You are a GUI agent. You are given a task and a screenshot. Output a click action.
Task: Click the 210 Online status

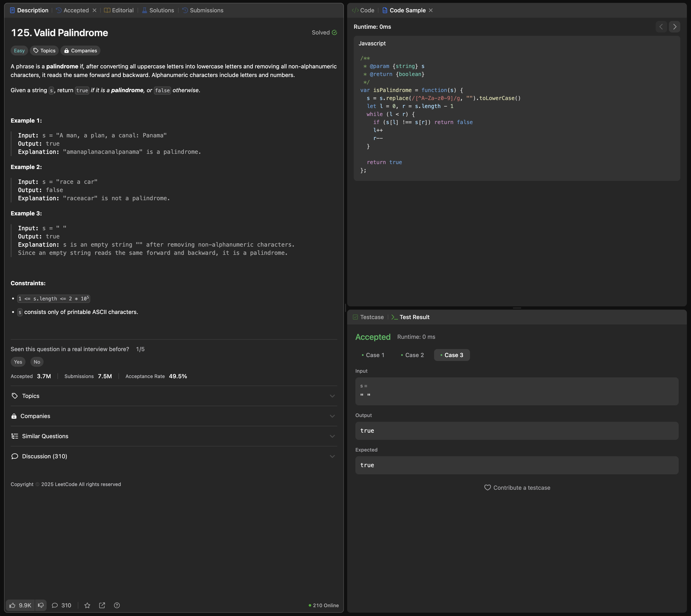[x=324, y=606]
